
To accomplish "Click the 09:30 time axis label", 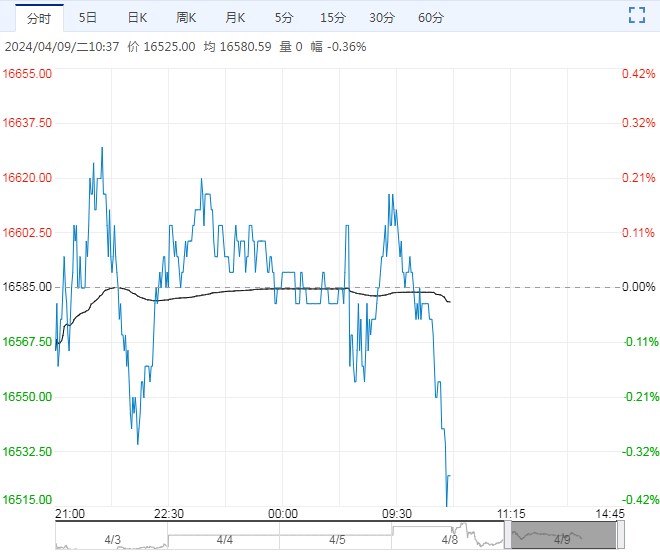I will 397,514.
